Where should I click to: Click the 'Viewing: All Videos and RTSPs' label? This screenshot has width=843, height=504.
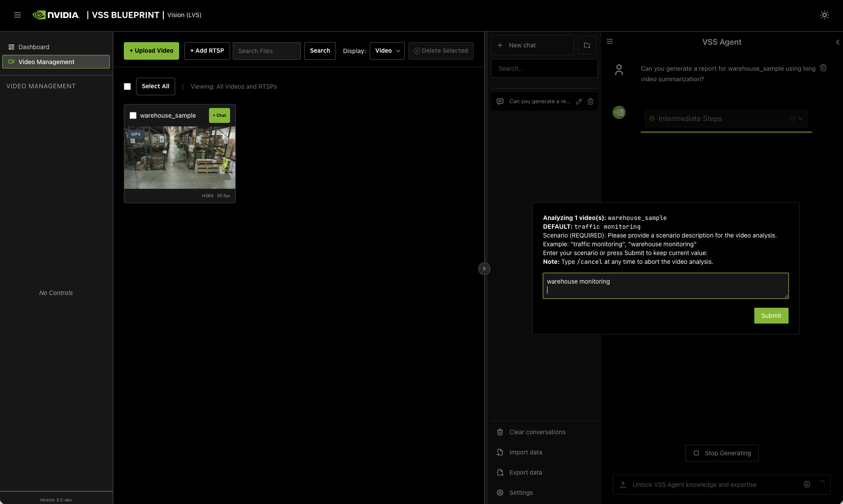click(x=234, y=86)
